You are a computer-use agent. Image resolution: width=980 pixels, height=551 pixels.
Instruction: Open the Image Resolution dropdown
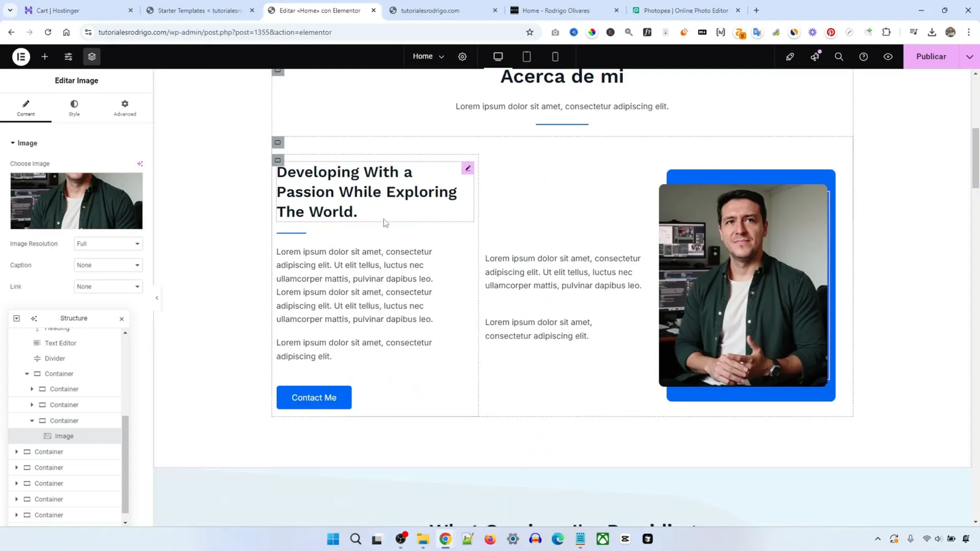click(108, 244)
